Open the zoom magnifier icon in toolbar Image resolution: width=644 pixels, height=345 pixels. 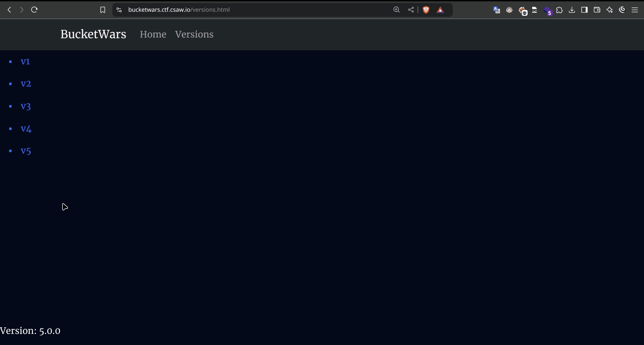pyautogui.click(x=396, y=10)
